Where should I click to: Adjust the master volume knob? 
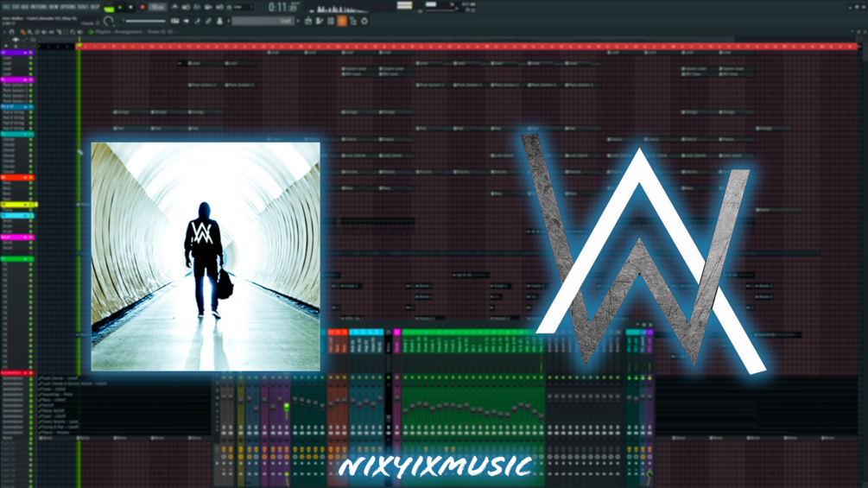click(109, 22)
